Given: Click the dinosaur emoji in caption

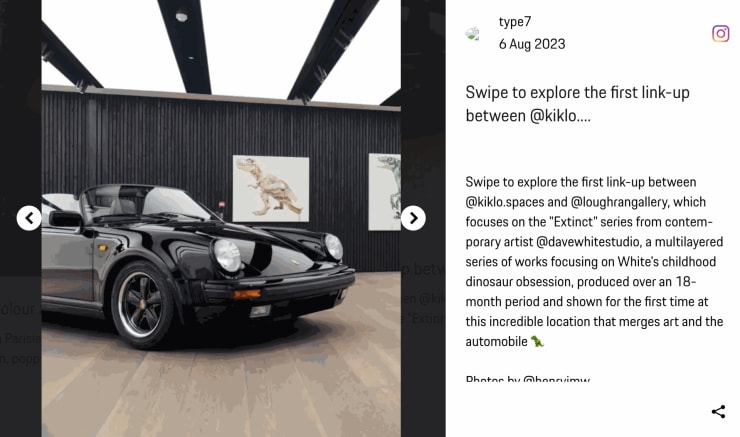Looking at the screenshot, I should click(x=537, y=341).
